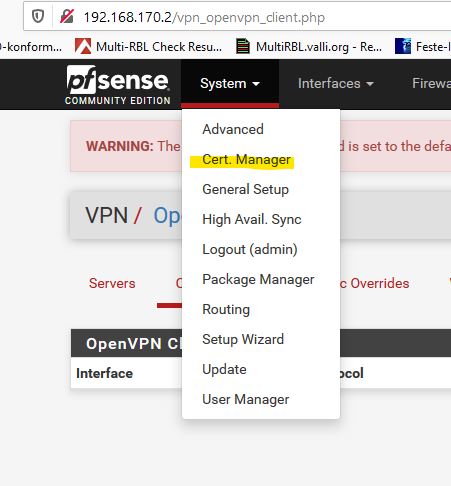This screenshot has height=486, width=451.
Task: Click the Interface column header
Action: 104,373
